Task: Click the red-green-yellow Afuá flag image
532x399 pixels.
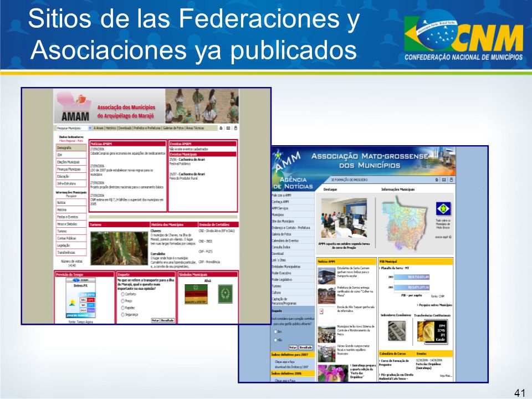Action: click(x=196, y=294)
